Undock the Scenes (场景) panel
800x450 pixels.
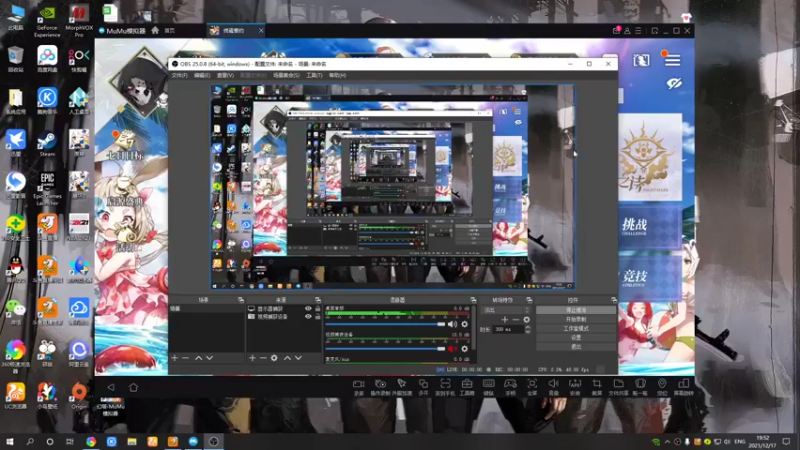(241, 300)
